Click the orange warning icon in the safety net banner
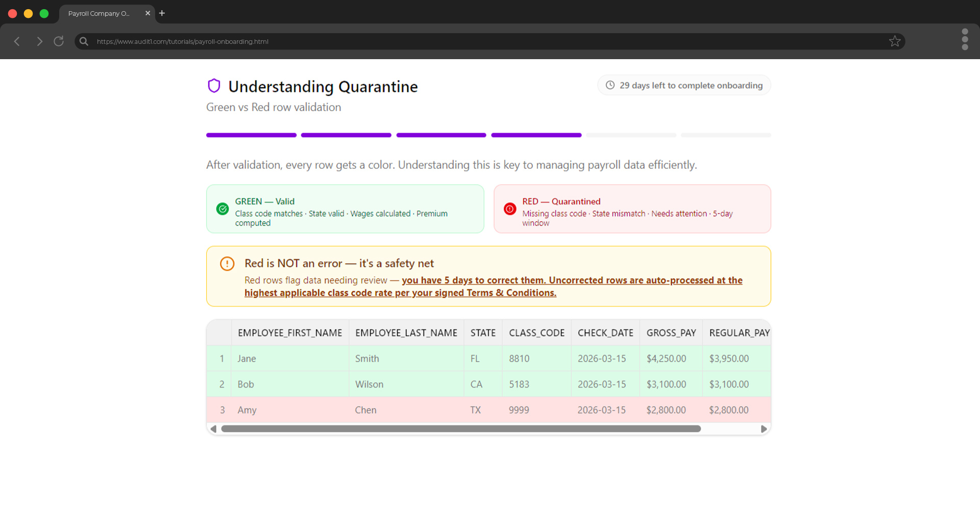Viewport: 980px width, 510px height. pyautogui.click(x=227, y=264)
